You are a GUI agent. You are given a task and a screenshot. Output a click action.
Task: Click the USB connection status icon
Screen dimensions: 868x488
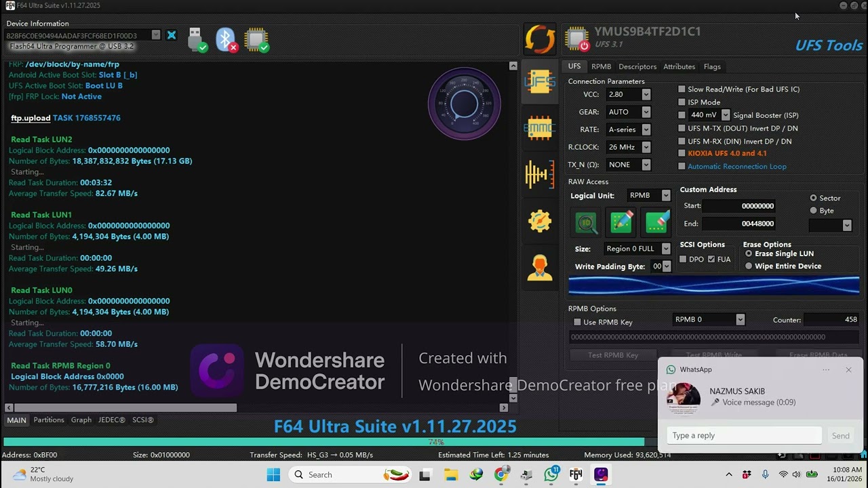point(197,40)
